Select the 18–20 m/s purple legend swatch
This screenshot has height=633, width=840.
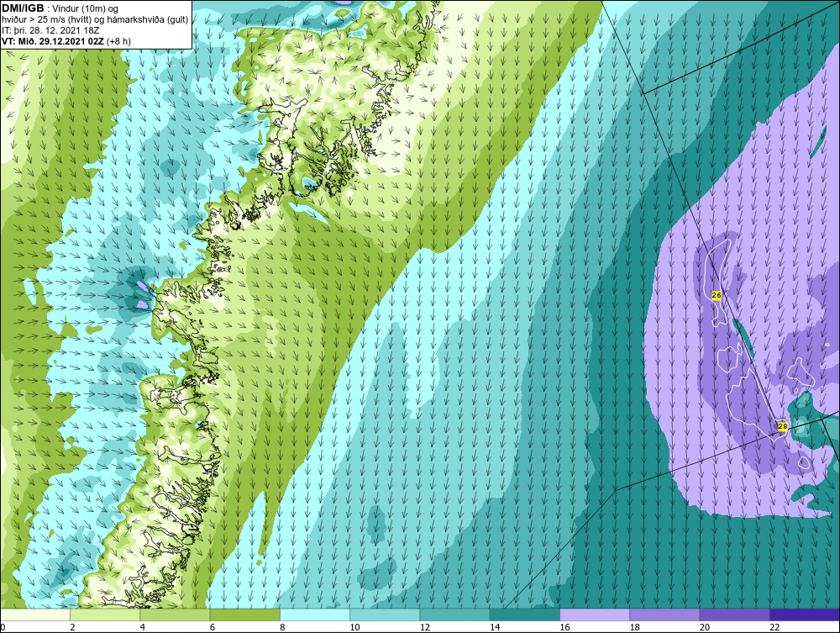pyautogui.click(x=664, y=615)
